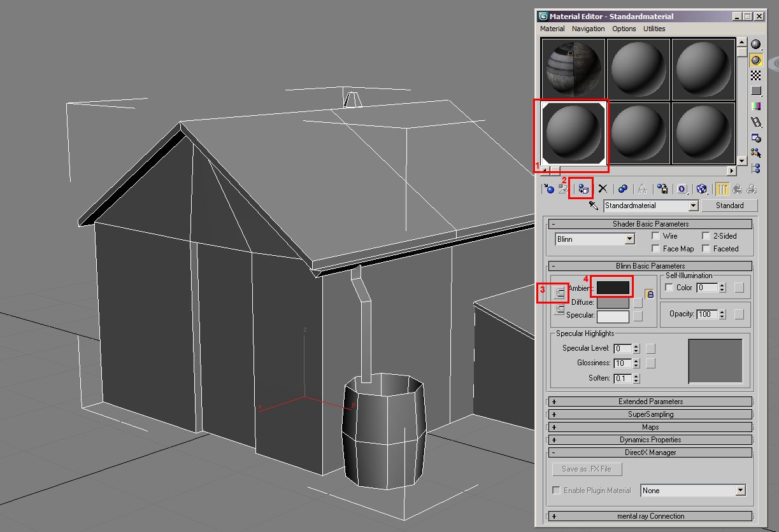The height and width of the screenshot is (532, 779).
Task: Click the Standard material type button
Action: (729, 206)
